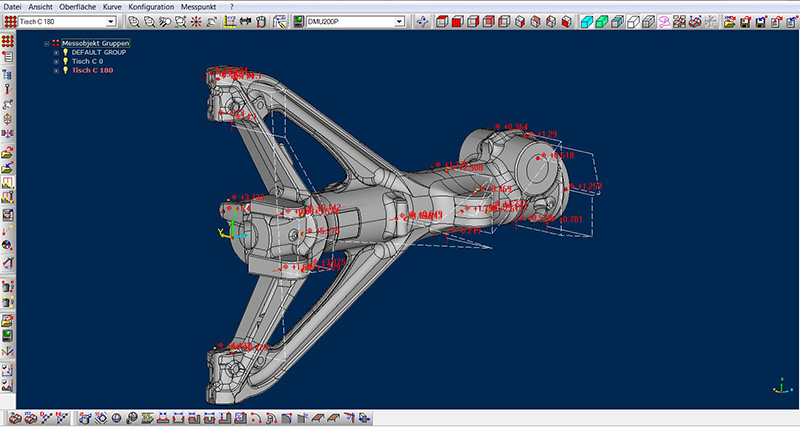Select Messobjekt Gruppen in the tree
Image resolution: width=800 pixels, height=427 pixels.
(95, 43)
